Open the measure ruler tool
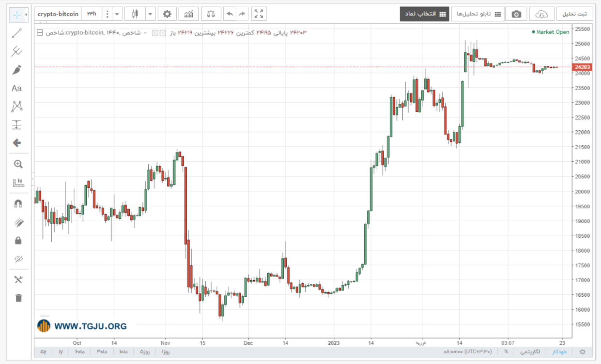Image resolution: width=601 pixels, height=364 pixels. [x=18, y=183]
